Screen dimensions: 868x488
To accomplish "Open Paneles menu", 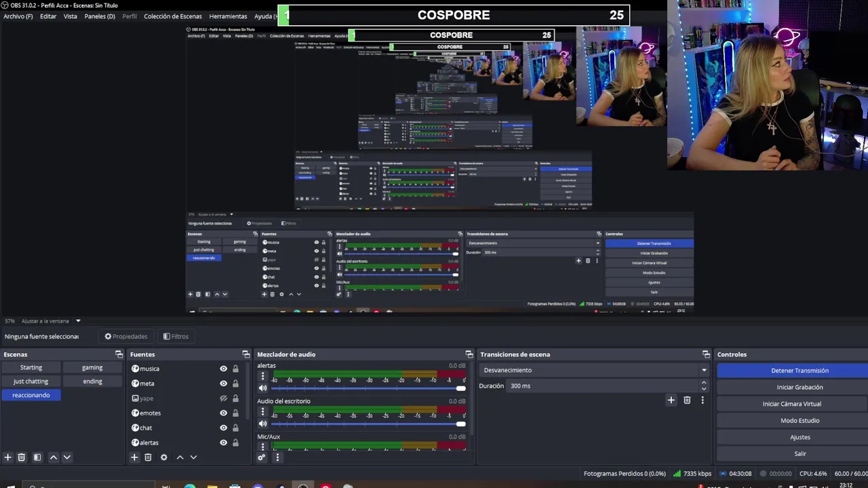I will [100, 16].
